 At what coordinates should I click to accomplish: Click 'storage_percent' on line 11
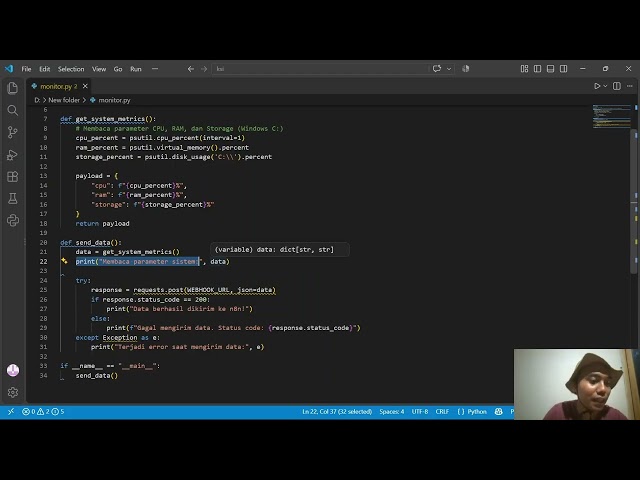pos(104,157)
